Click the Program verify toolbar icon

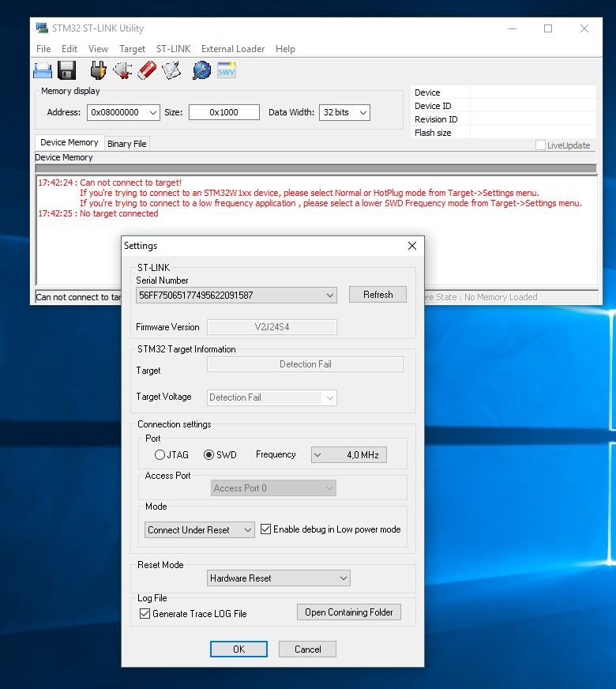click(x=171, y=70)
